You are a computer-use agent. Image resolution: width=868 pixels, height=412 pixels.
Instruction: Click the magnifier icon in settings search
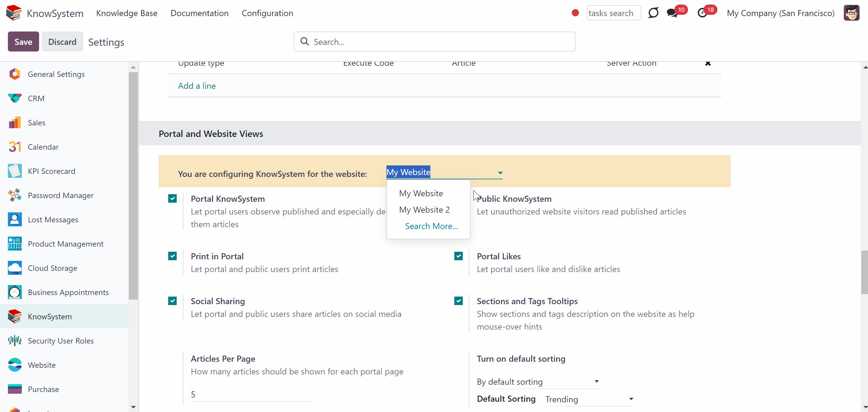pos(304,42)
